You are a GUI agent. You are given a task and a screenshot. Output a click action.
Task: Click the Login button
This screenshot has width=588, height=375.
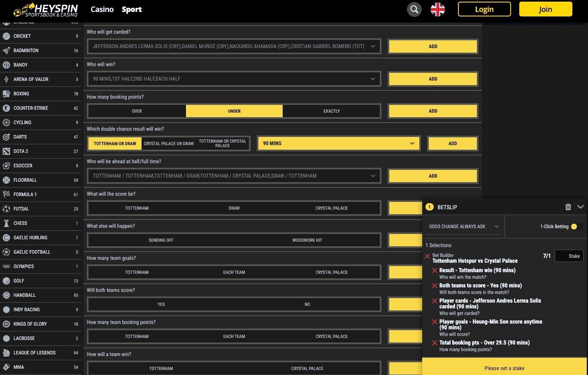click(484, 9)
